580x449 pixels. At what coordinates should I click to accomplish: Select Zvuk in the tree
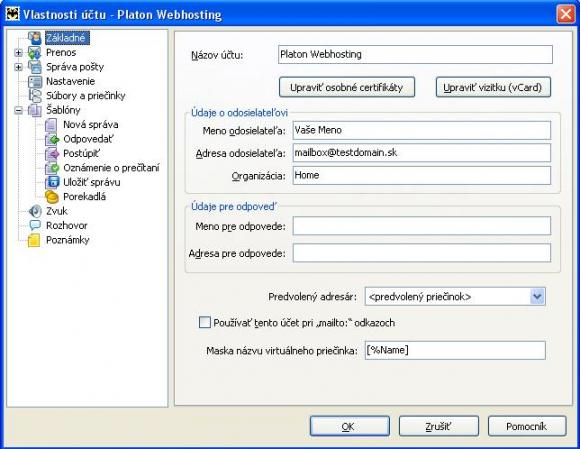click(x=57, y=211)
